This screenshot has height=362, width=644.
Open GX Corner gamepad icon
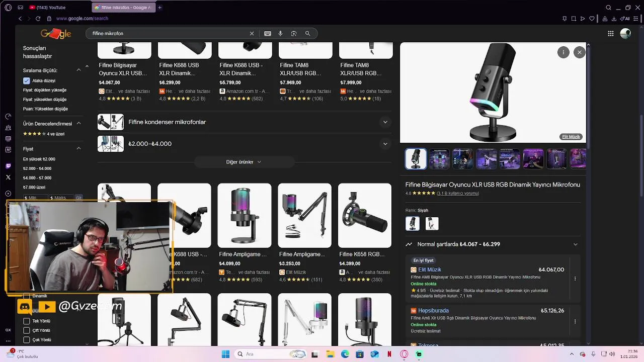20,8
